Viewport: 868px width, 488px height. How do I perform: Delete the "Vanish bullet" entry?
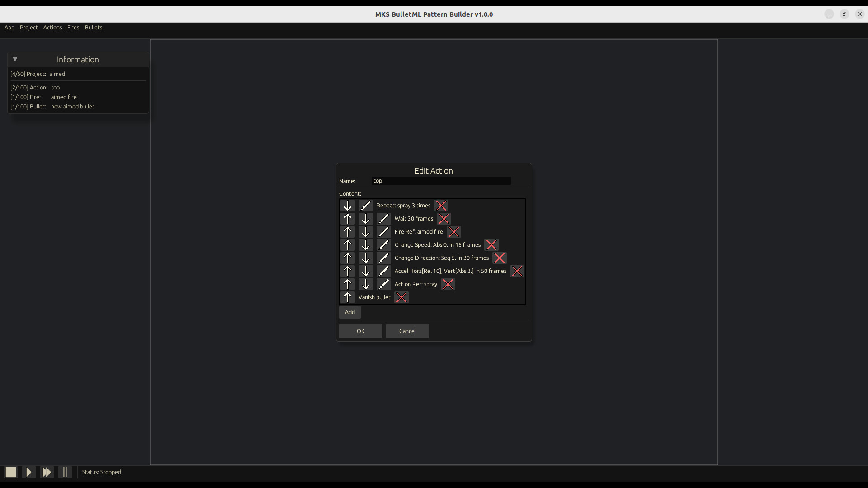(x=401, y=297)
